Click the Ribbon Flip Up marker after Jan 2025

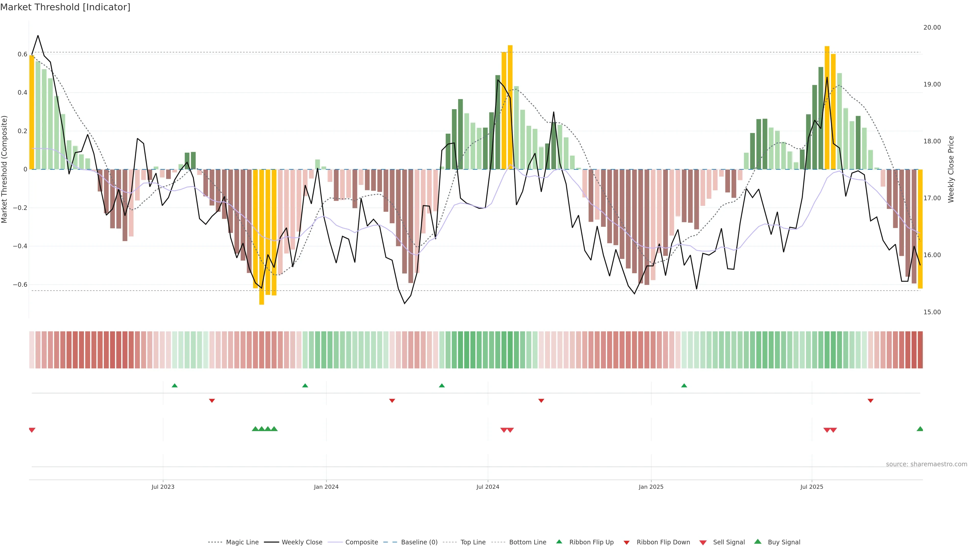(684, 386)
